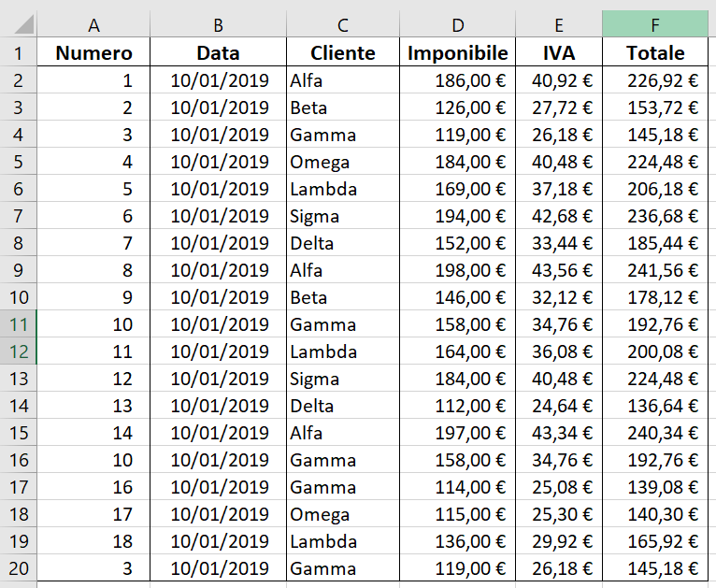Select cell with total 153,72 €
This screenshot has height=588, width=716.
pos(655,108)
